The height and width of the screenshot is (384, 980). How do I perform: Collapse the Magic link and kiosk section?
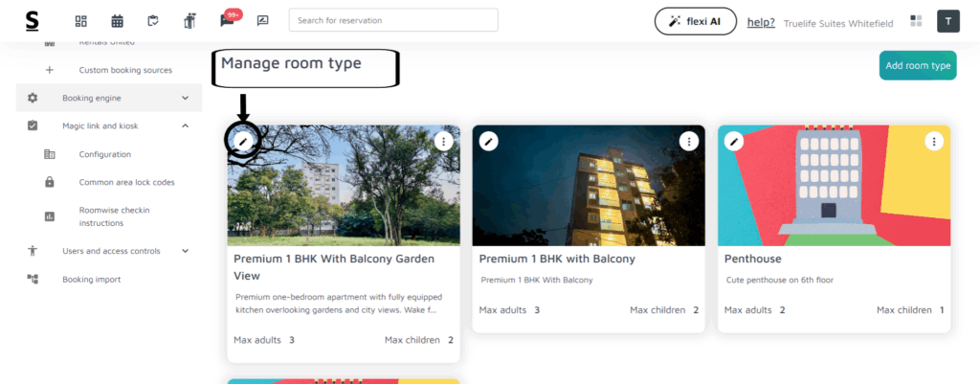point(185,125)
